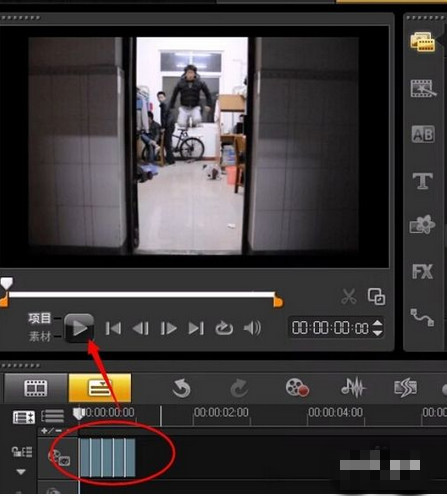Increase timecode with the up stepper arrow

click(377, 323)
